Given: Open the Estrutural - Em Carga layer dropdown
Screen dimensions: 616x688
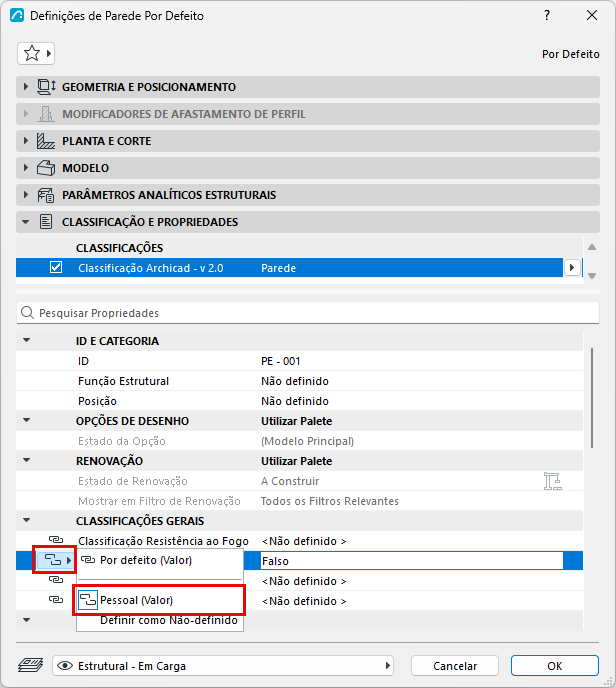Looking at the screenshot, I should click(223, 666).
